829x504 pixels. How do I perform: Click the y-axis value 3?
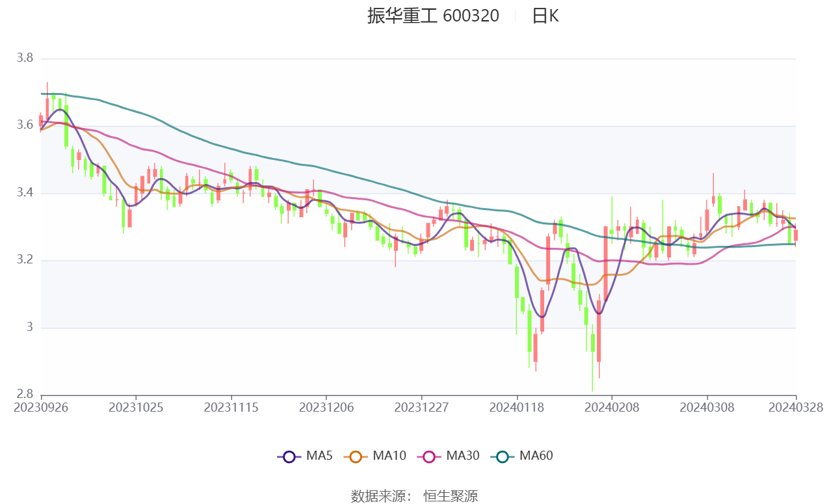click(30, 328)
